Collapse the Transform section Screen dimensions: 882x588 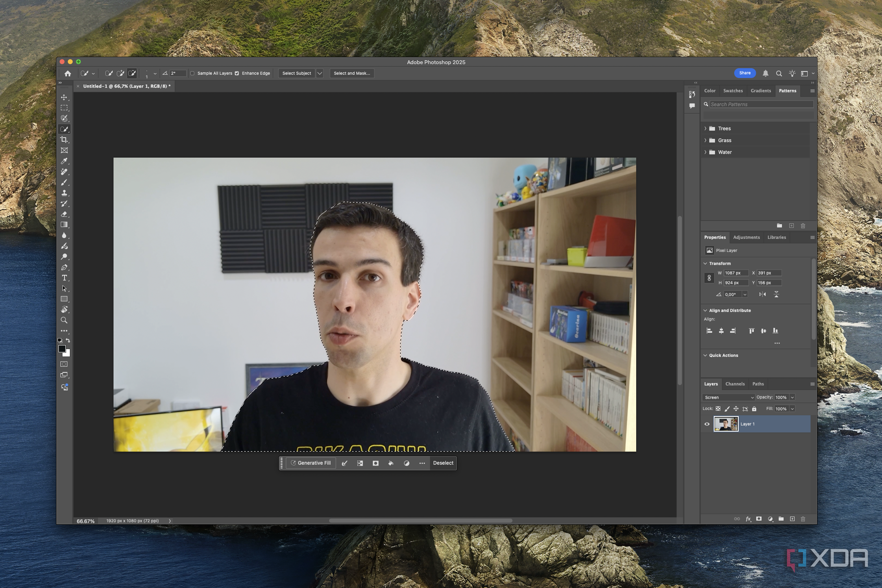click(x=705, y=263)
